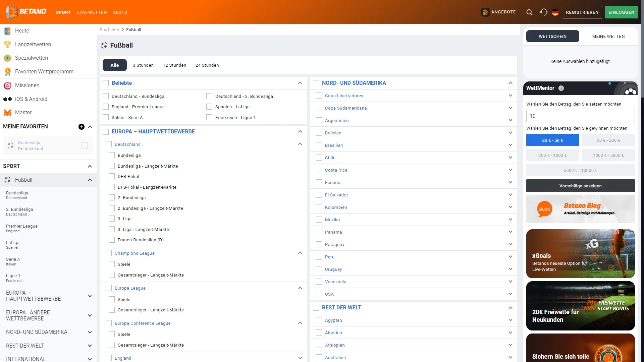Open the headset customer support icon

click(x=544, y=12)
